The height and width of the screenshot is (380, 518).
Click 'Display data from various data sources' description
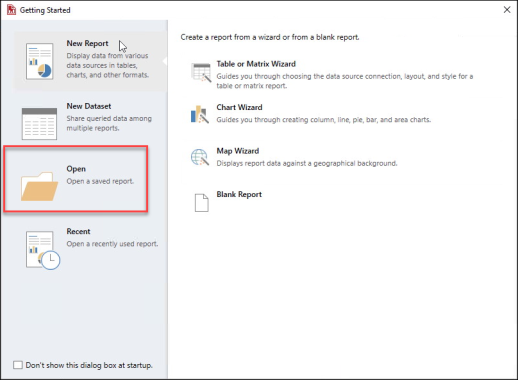point(108,65)
